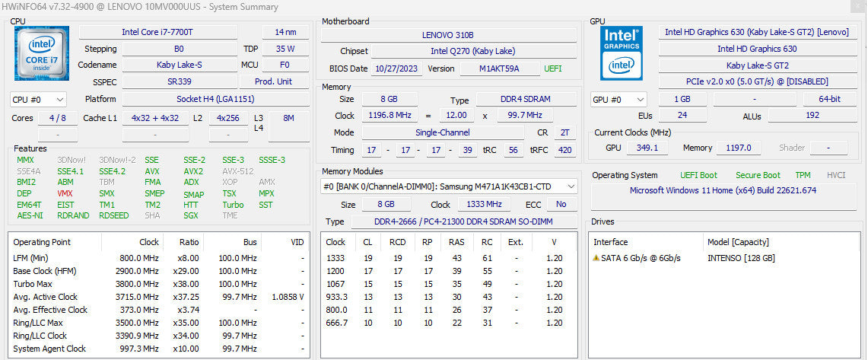Click the Single-Channel mode field
This screenshot has height=360, width=868.
(x=442, y=133)
